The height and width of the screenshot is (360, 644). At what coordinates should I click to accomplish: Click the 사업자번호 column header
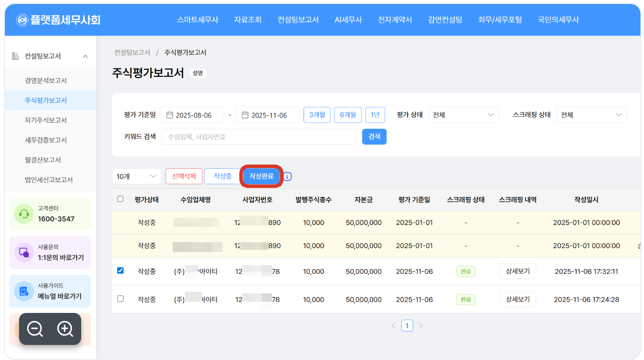click(257, 200)
